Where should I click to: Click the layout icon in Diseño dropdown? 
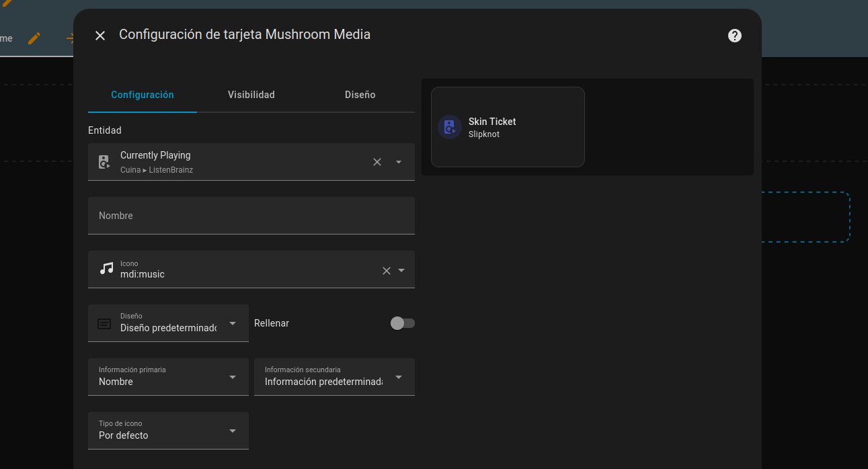click(x=104, y=324)
